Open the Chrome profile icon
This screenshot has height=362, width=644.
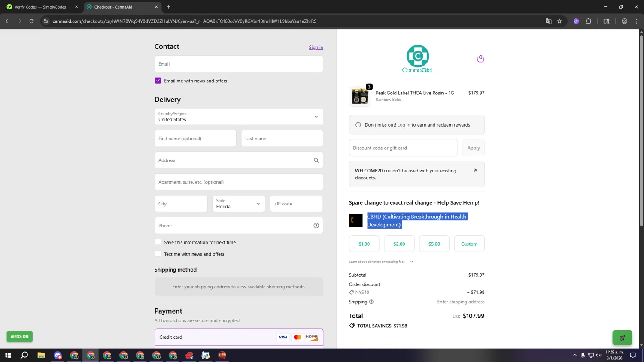624,21
